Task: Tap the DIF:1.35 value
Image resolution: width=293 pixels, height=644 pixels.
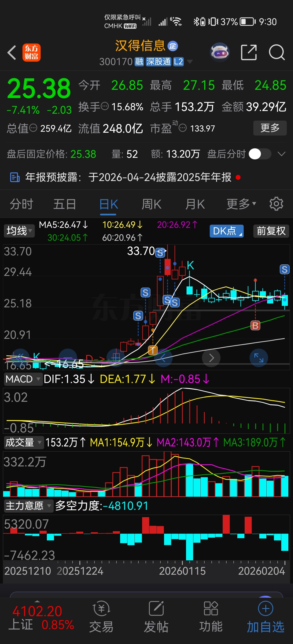Action: tap(69, 379)
